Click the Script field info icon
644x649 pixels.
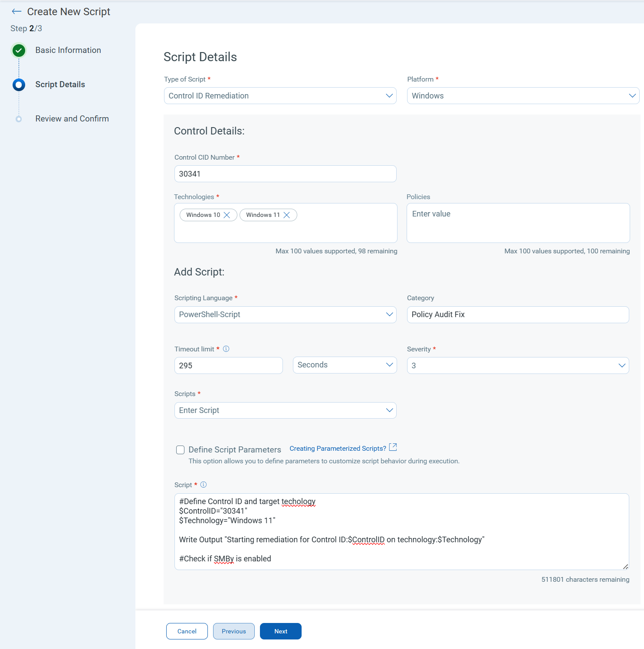pyautogui.click(x=204, y=485)
